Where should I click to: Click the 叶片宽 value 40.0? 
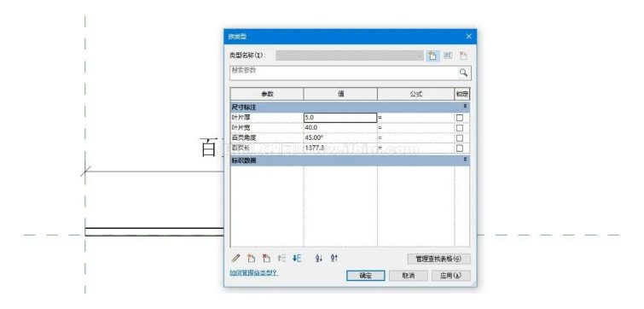tap(340, 128)
